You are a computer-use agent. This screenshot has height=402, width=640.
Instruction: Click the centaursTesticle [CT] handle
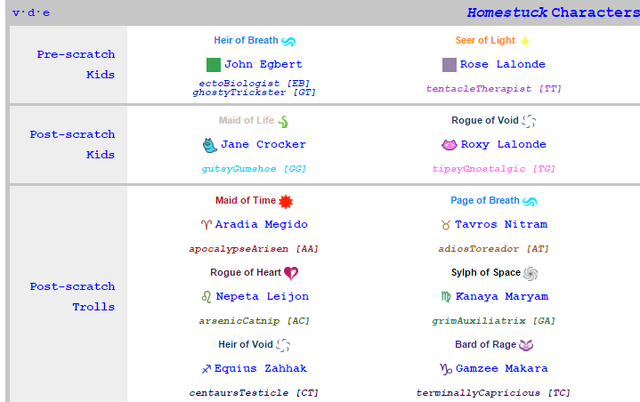253,393
